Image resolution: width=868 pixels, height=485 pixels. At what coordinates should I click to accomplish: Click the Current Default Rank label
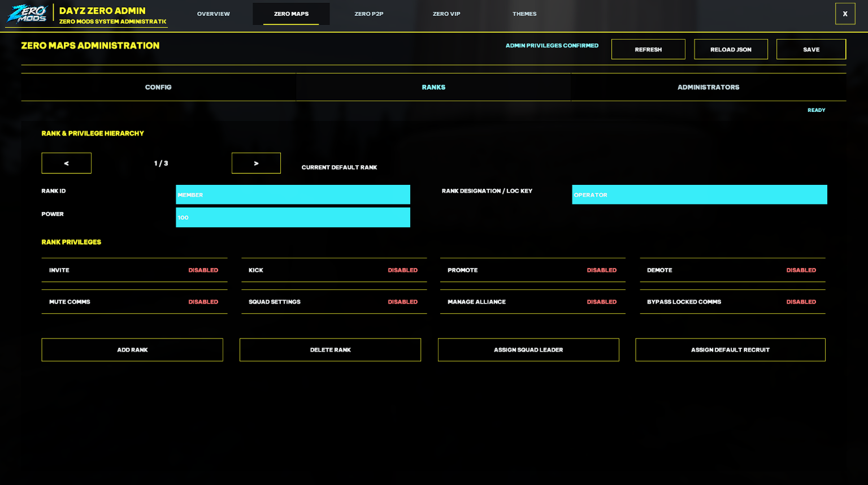339,167
